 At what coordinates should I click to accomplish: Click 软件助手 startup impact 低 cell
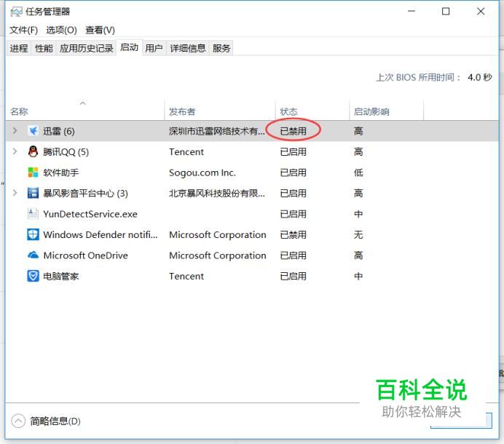click(x=358, y=173)
